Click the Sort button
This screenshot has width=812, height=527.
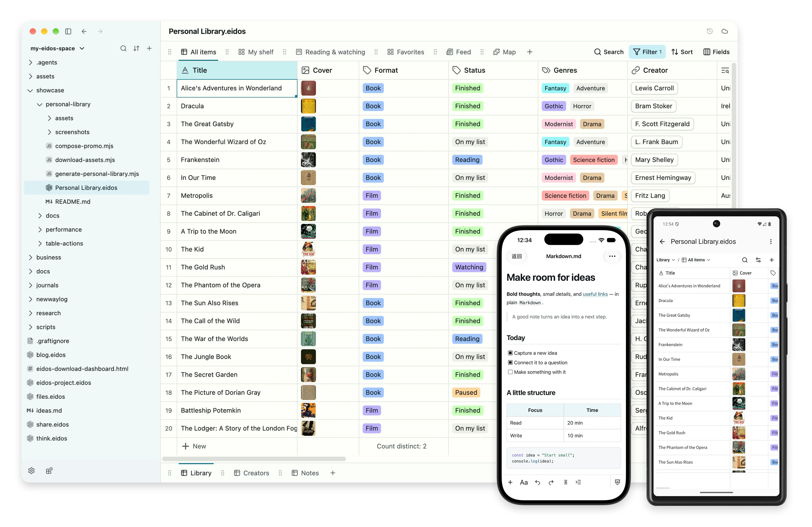pyautogui.click(x=682, y=52)
